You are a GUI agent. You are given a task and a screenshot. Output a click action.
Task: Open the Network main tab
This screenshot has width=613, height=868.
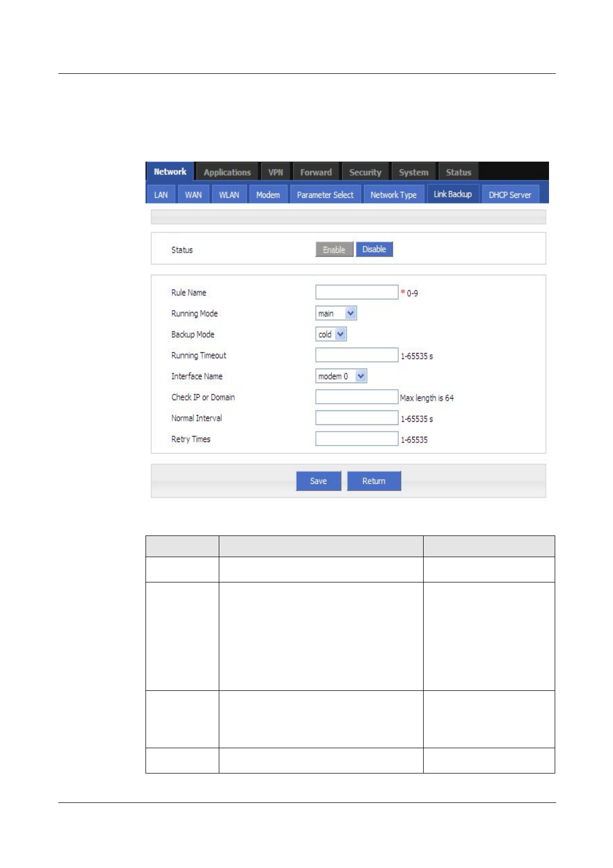pos(170,171)
